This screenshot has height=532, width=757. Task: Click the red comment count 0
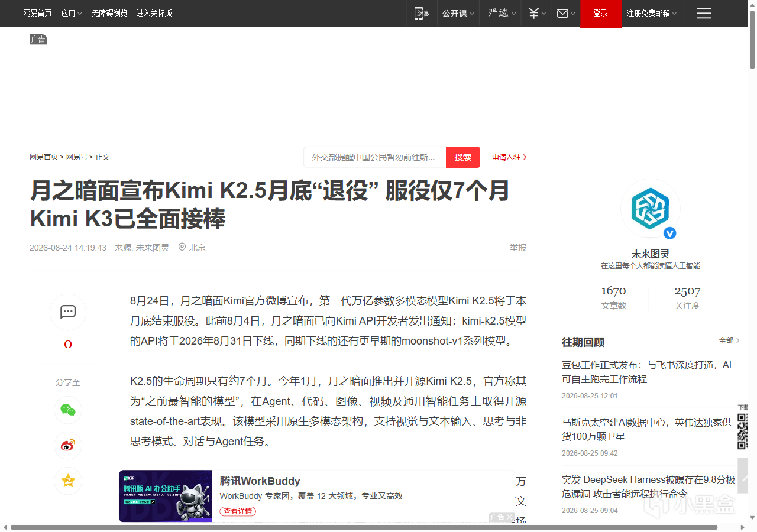click(x=68, y=345)
